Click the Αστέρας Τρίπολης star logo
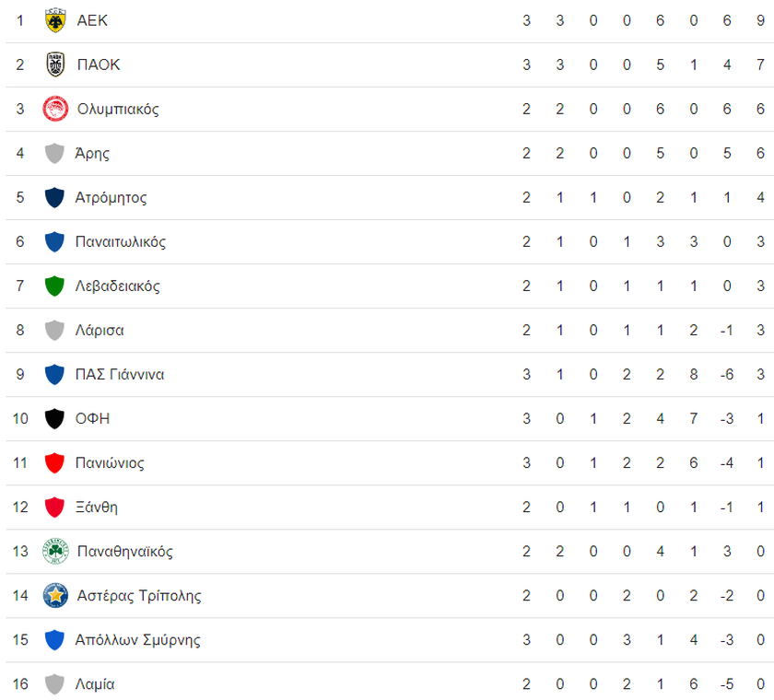 [55, 595]
